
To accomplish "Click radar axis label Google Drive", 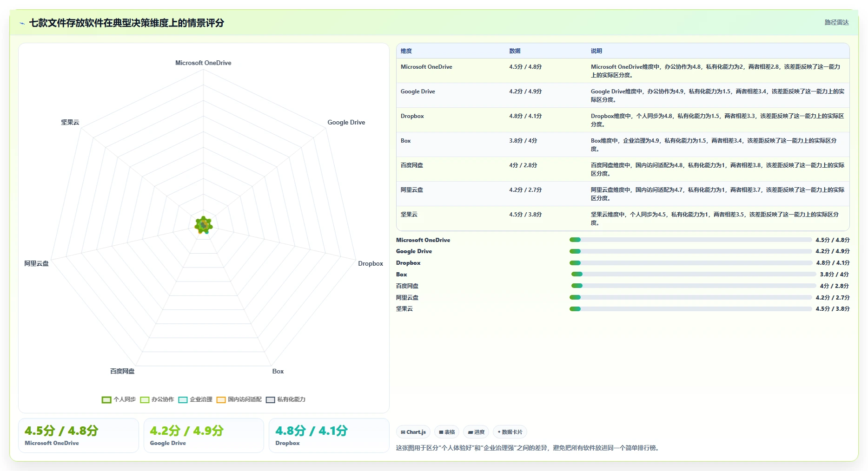I will pos(346,122).
